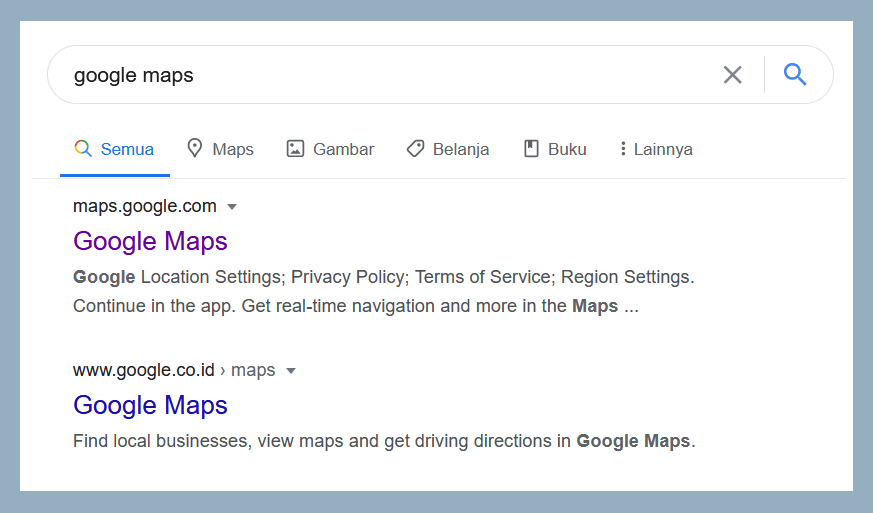Switch to the Gambar tab label
Viewport: 873px width, 513px height.
click(x=344, y=149)
